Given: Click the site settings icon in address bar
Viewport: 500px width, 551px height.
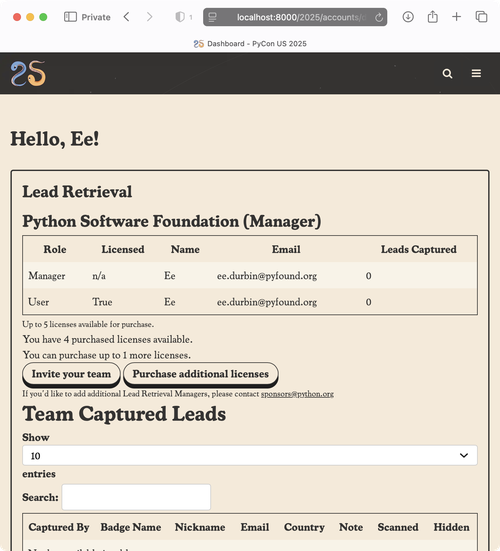Looking at the screenshot, I should coord(213,17).
